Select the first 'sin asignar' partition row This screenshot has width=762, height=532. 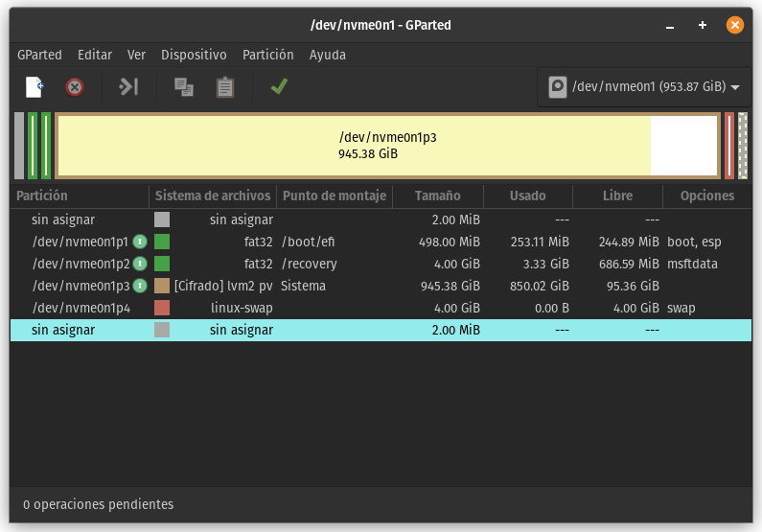(381, 220)
